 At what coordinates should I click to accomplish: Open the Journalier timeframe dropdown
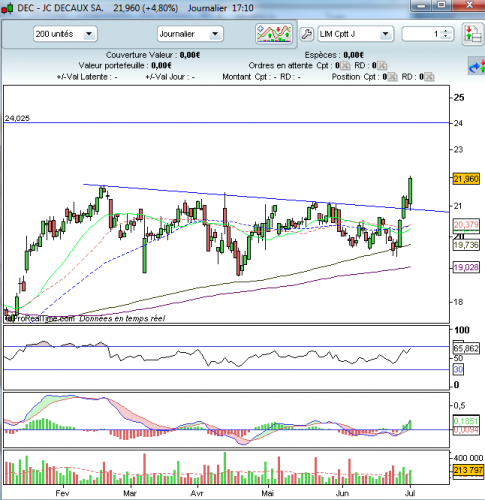pyautogui.click(x=215, y=34)
